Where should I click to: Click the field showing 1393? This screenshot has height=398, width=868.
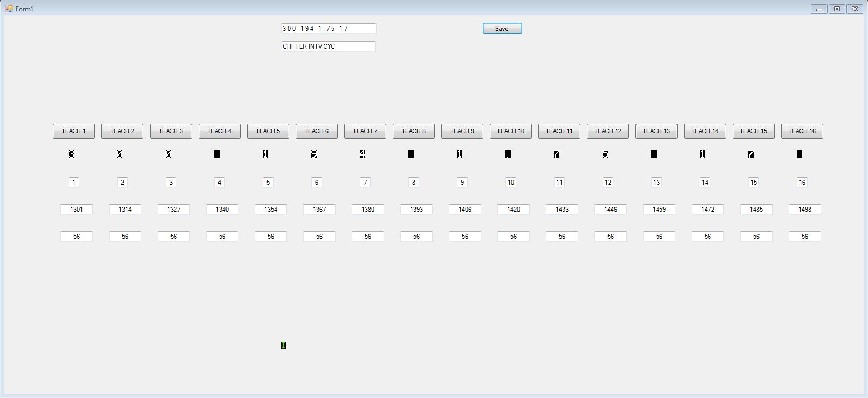[x=416, y=210]
